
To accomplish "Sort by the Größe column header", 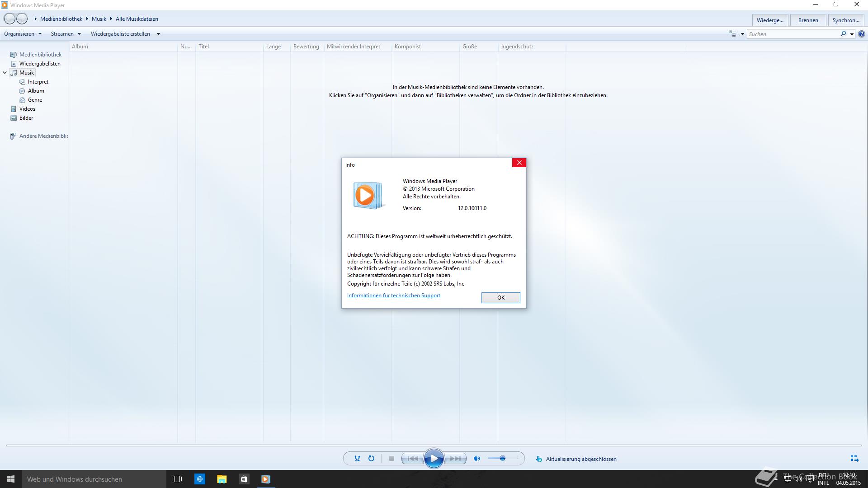I will click(479, 47).
